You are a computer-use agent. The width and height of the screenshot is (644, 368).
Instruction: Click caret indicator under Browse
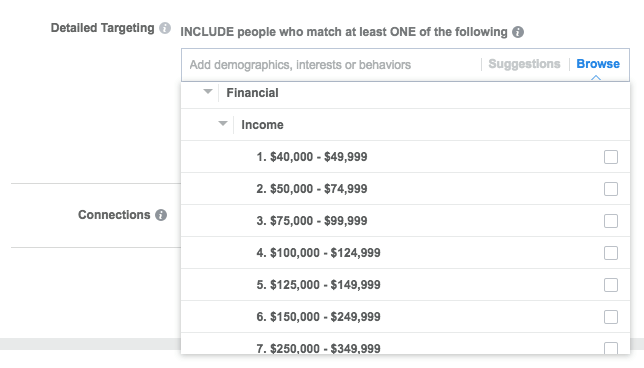tap(596, 78)
